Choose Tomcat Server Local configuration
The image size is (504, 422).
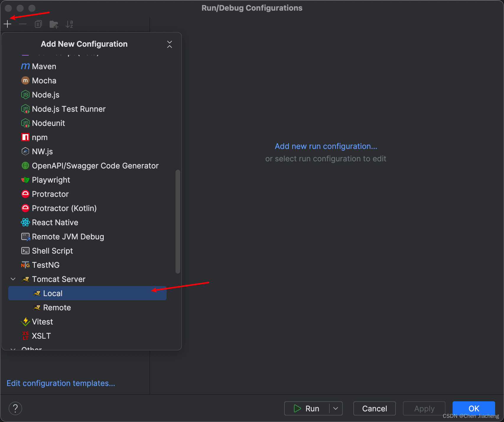click(x=87, y=293)
